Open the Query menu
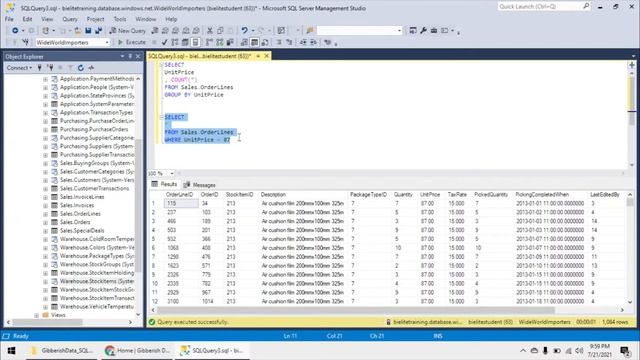This screenshot has height=360, width=640. point(70,19)
